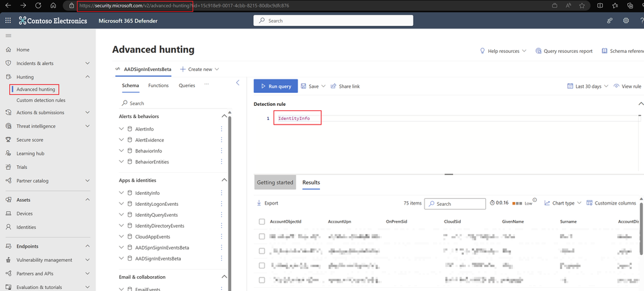Viewport: 644px width, 291px height.
Task: Toggle the hamburger navigation menu
Action: point(8,35)
